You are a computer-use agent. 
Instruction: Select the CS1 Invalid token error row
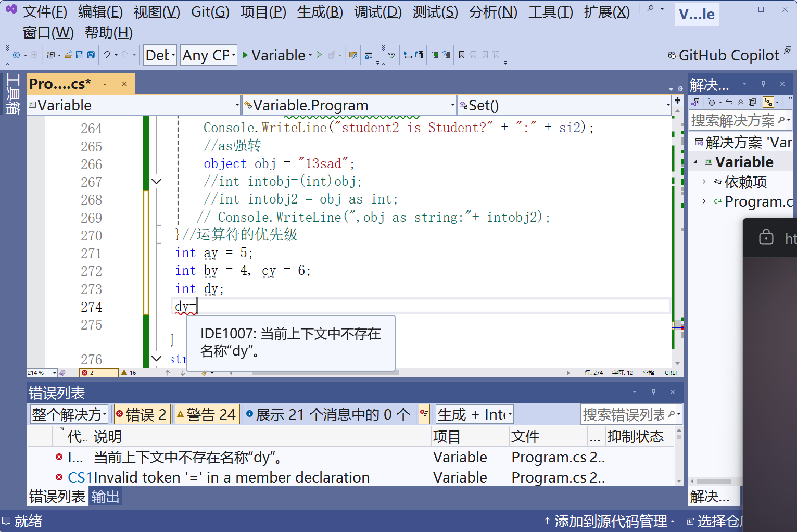(351, 477)
